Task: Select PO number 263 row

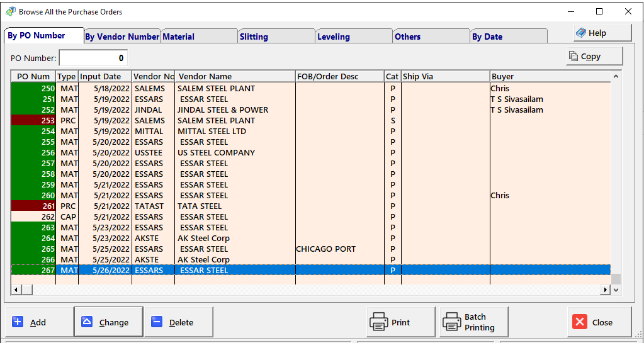Action: (311, 227)
